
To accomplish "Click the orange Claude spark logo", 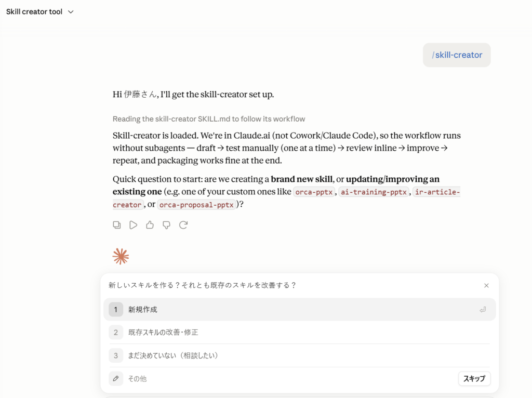I will click(121, 256).
